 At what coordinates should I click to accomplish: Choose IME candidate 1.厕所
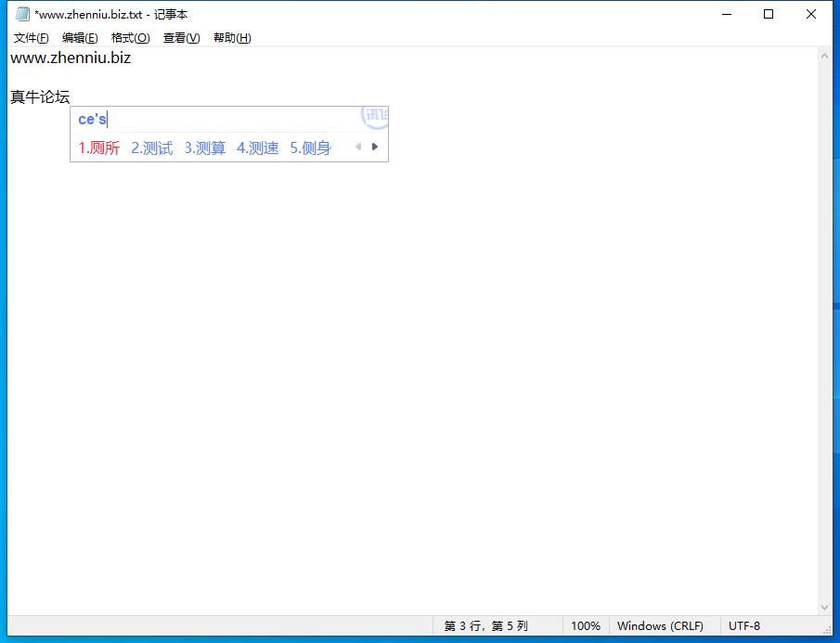pyautogui.click(x=99, y=148)
